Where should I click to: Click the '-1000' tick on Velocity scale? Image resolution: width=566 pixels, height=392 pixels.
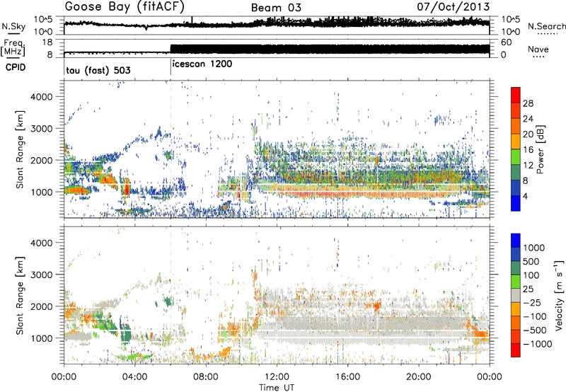(x=537, y=344)
